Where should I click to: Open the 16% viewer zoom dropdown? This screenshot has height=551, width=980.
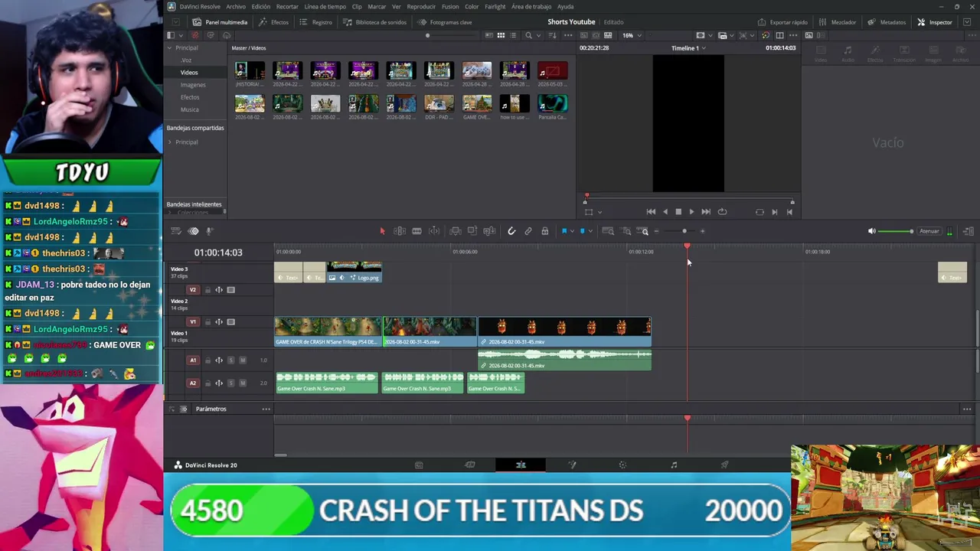point(632,35)
